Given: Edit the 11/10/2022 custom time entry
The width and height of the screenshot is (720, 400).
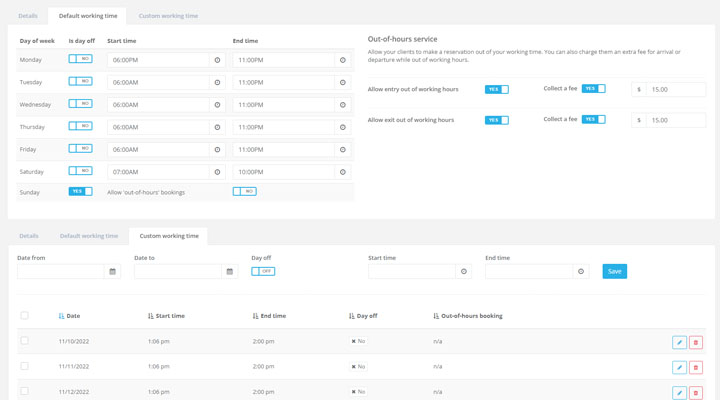Looking at the screenshot, I should [x=680, y=342].
